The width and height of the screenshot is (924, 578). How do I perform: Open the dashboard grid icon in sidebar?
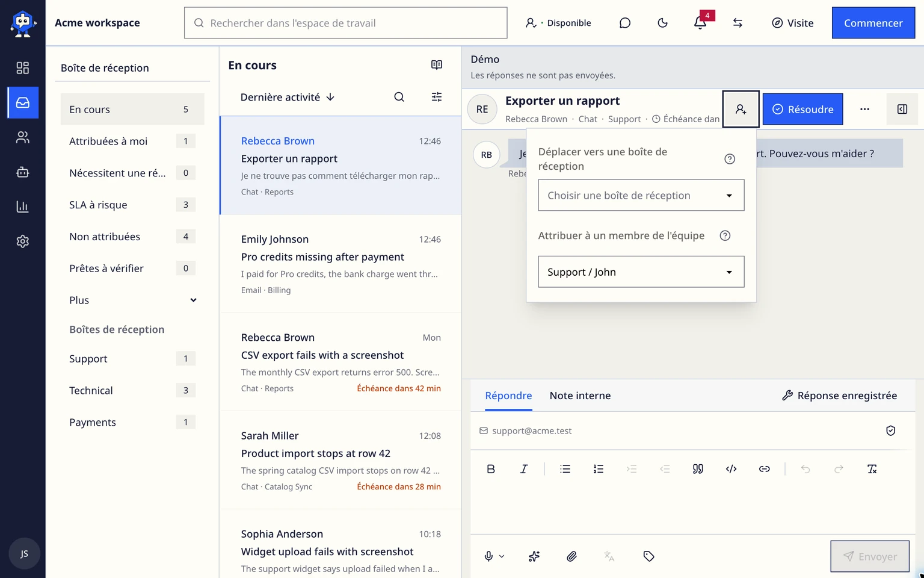tap(22, 68)
